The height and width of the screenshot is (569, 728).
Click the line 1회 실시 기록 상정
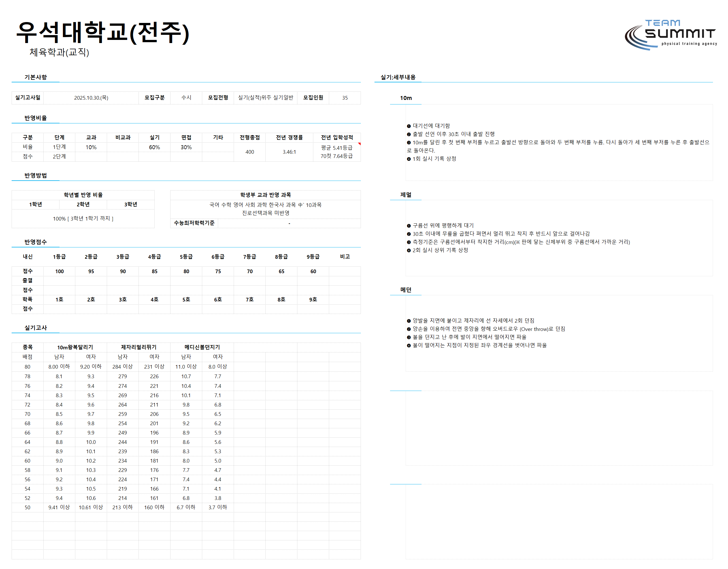(x=431, y=159)
